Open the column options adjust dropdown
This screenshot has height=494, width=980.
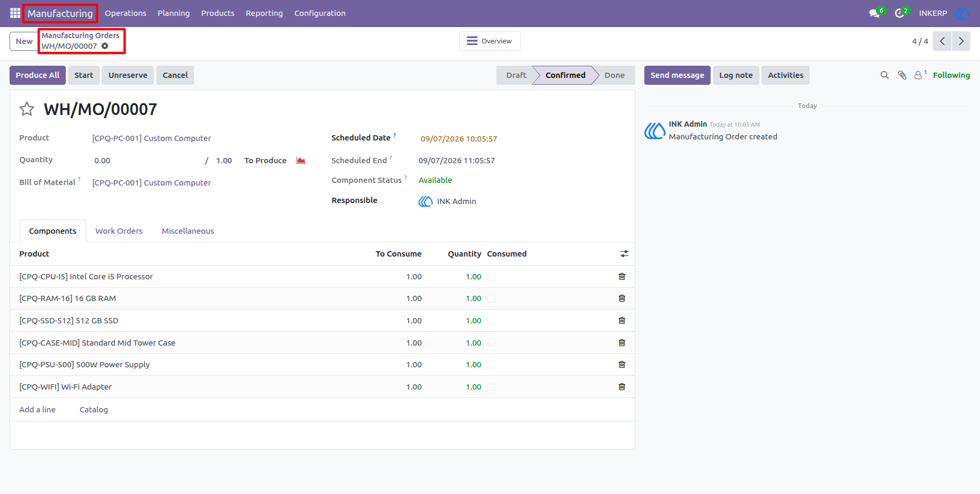click(624, 254)
